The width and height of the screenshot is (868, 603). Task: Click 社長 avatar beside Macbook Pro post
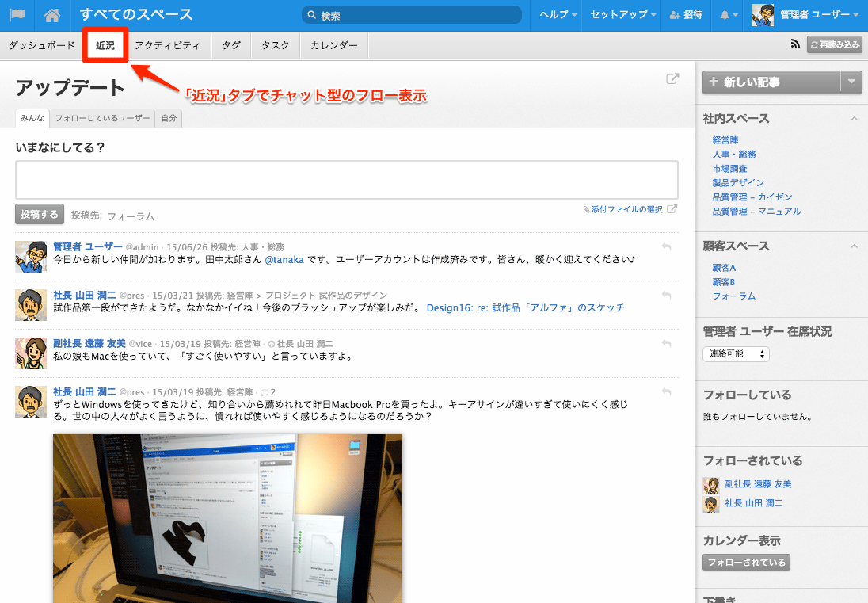pyautogui.click(x=31, y=402)
